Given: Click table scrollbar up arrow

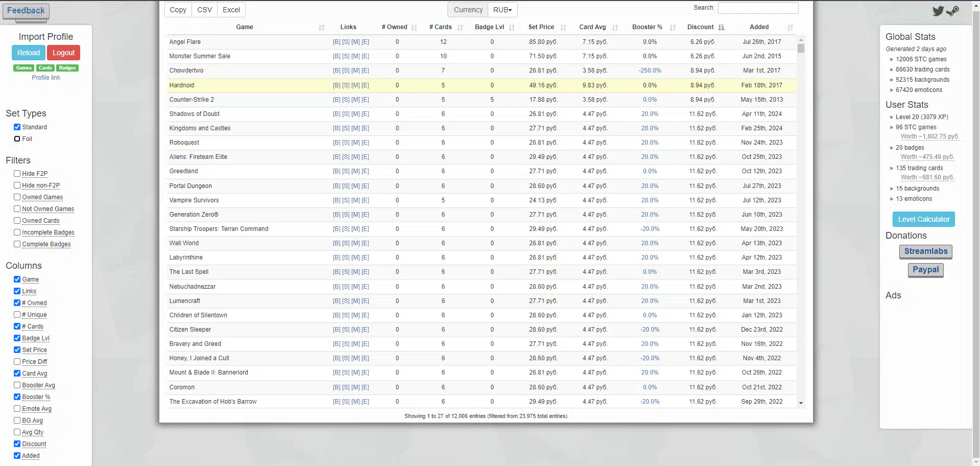Looking at the screenshot, I should 801,40.
